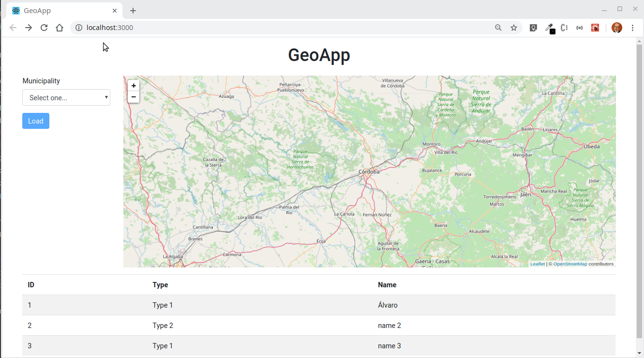Zoom out on the map
This screenshot has width=644, height=358.
(x=134, y=97)
